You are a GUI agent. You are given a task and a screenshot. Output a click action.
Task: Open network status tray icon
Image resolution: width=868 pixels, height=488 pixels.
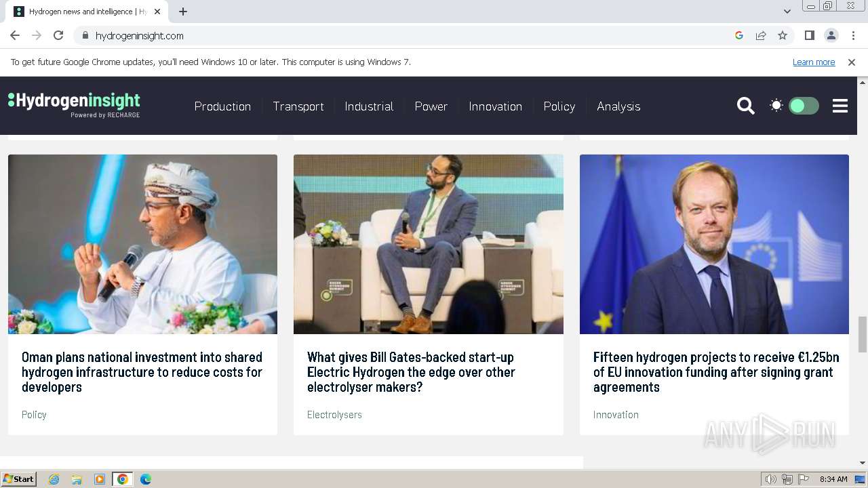(x=787, y=479)
